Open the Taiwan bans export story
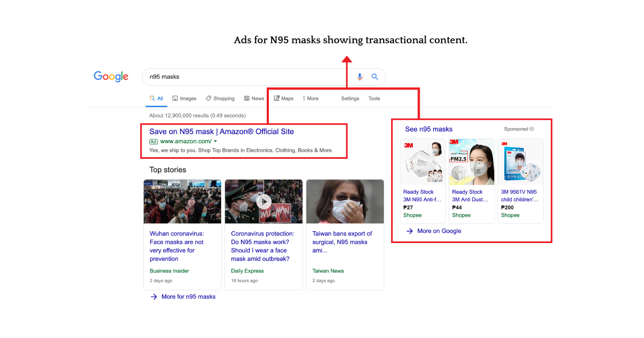This screenshot has height=338, width=644. point(342,242)
